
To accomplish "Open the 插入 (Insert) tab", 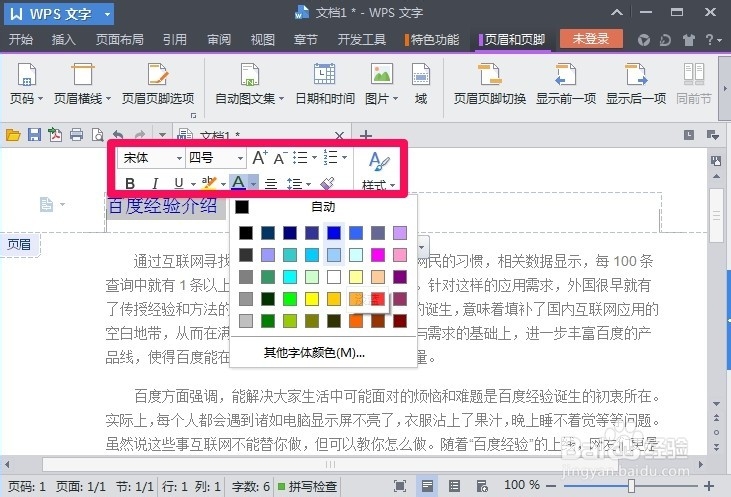I will [63, 40].
